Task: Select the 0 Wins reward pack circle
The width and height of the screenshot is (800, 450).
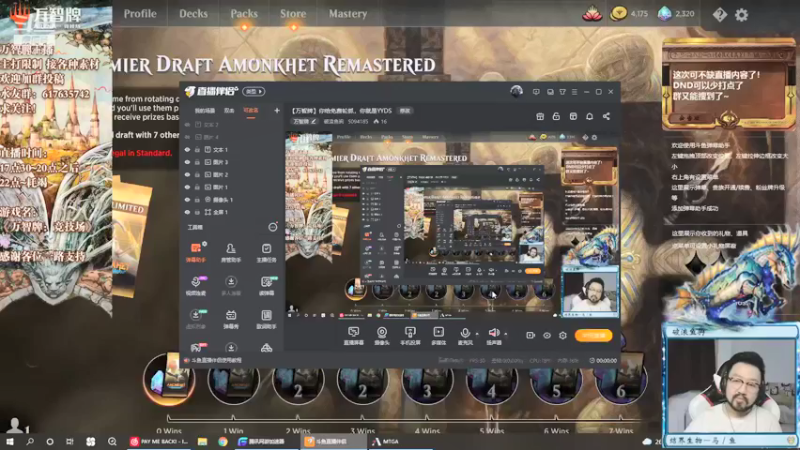Action: point(169,379)
